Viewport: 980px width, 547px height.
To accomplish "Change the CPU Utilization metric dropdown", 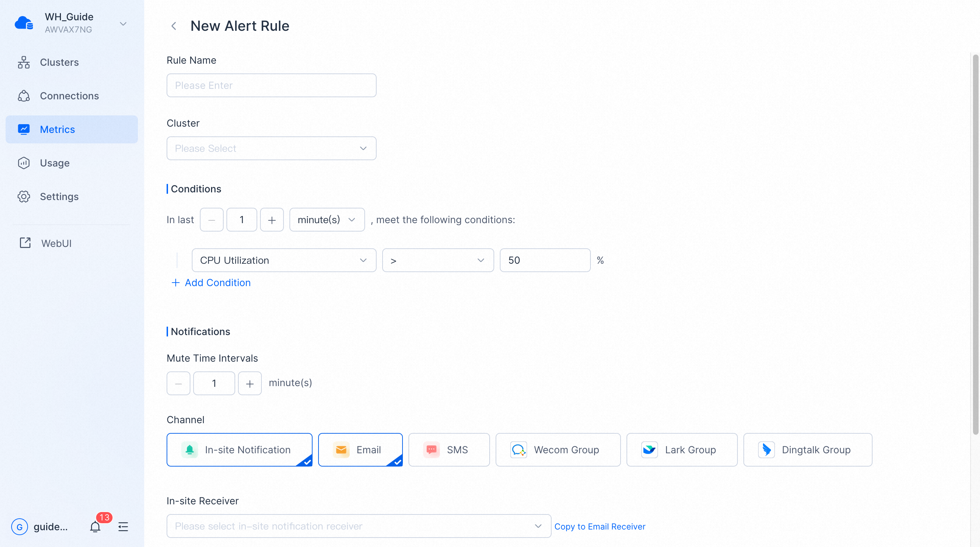I will [283, 260].
